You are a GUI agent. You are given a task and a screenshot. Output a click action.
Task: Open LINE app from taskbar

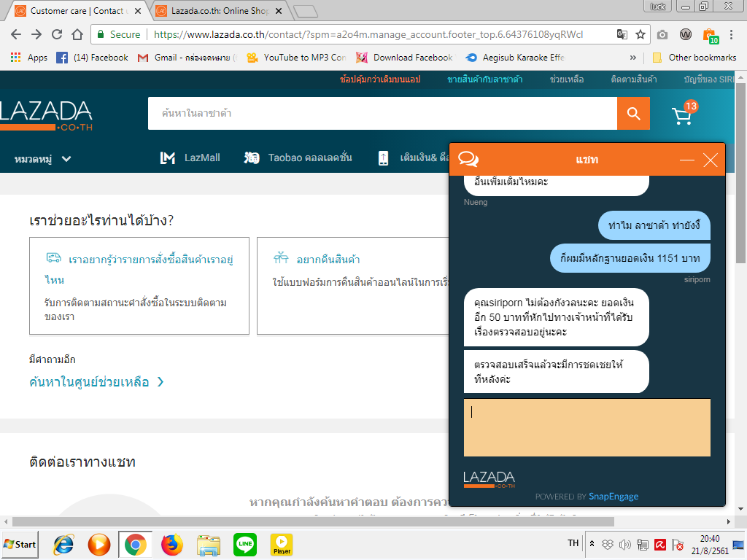[x=245, y=544]
